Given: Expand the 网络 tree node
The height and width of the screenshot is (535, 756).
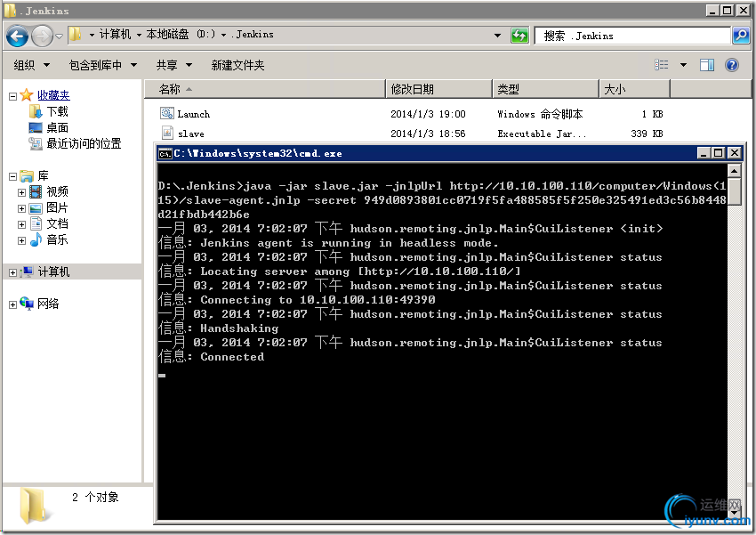Looking at the screenshot, I should click(13, 304).
